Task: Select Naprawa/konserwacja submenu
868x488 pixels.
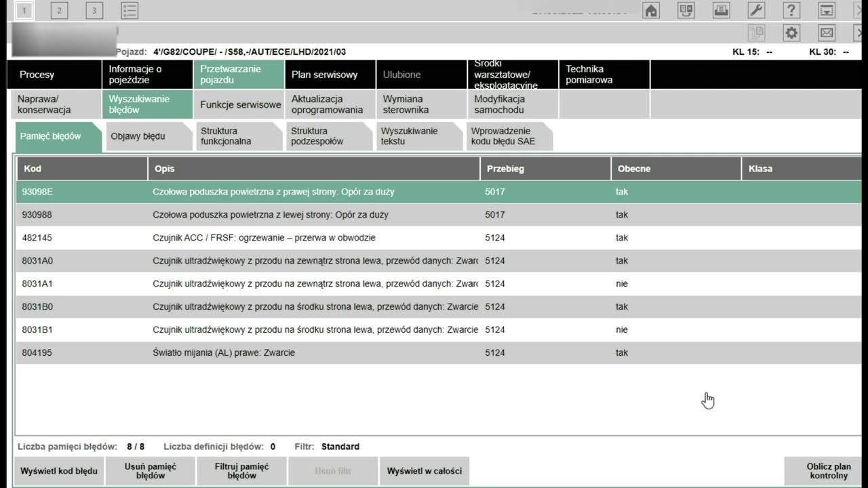Action: click(x=54, y=104)
